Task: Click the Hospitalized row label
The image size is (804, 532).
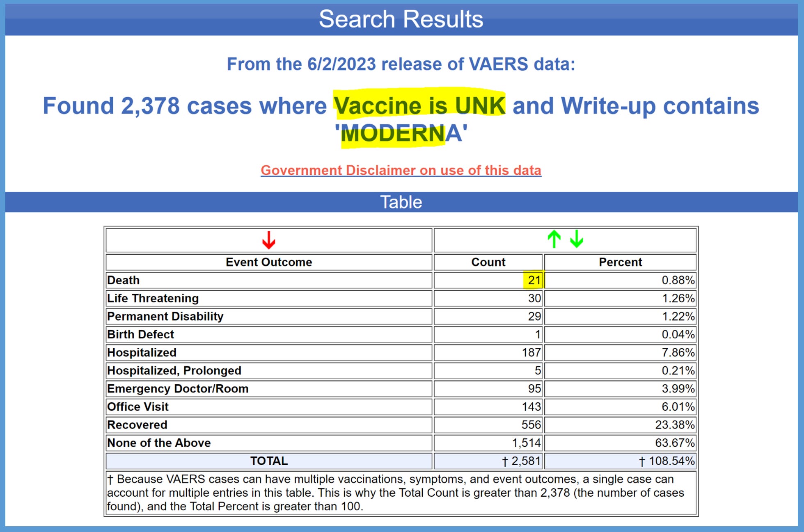Action: (x=269, y=352)
